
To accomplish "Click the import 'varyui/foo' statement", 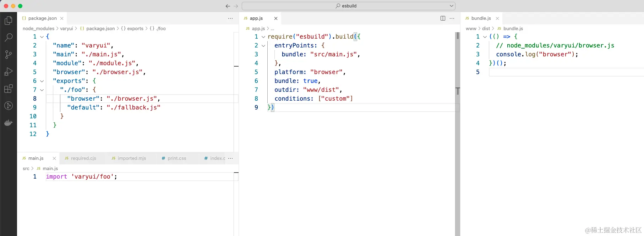I will coord(81,176).
